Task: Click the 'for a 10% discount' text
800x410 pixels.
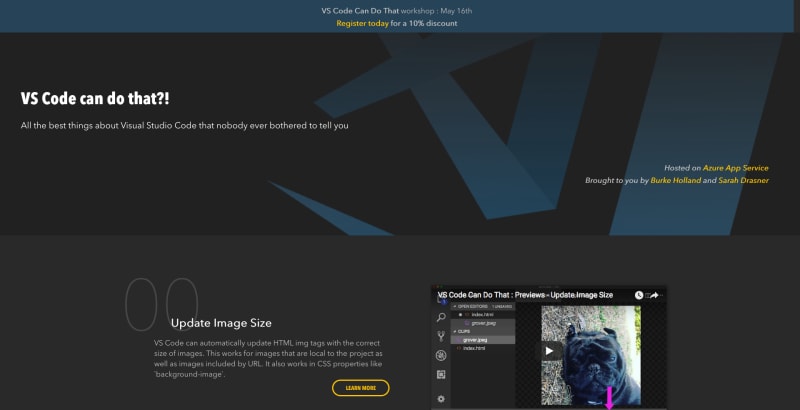Action: pos(424,23)
